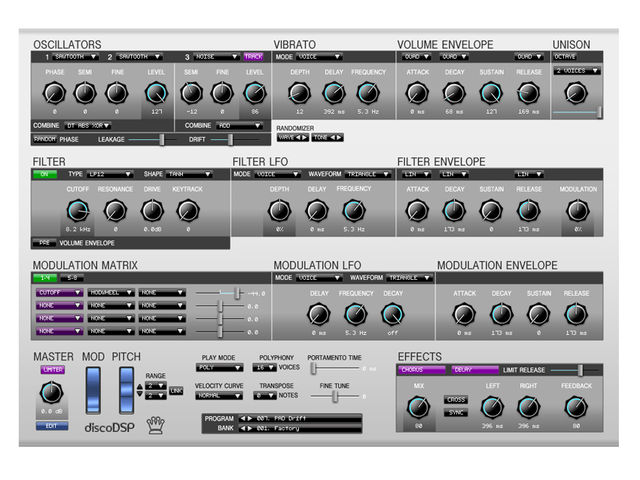Open the Modwheel source dropdown
The image size is (640, 480).
111,293
